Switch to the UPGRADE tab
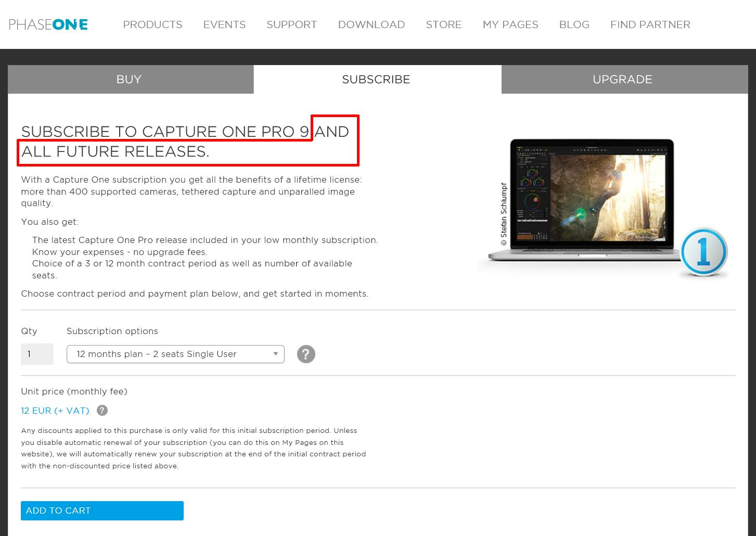 (x=625, y=80)
